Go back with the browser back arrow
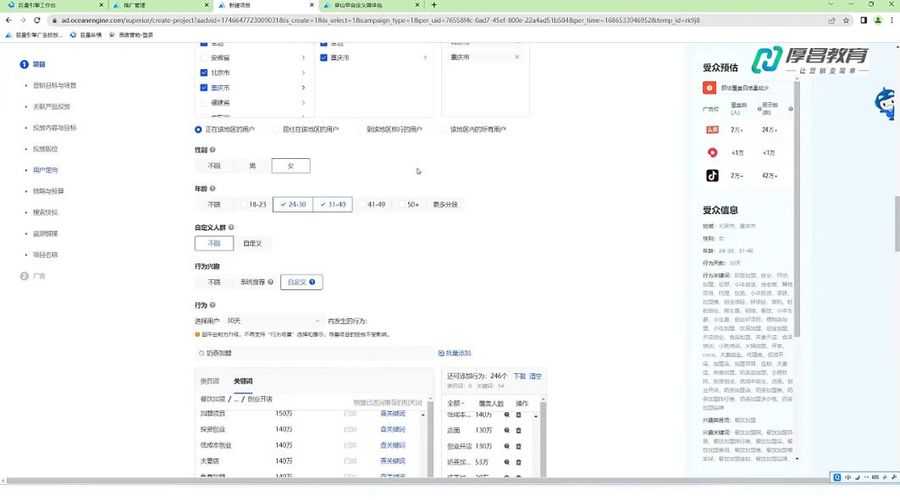This screenshot has width=900, height=500. coord(9,20)
